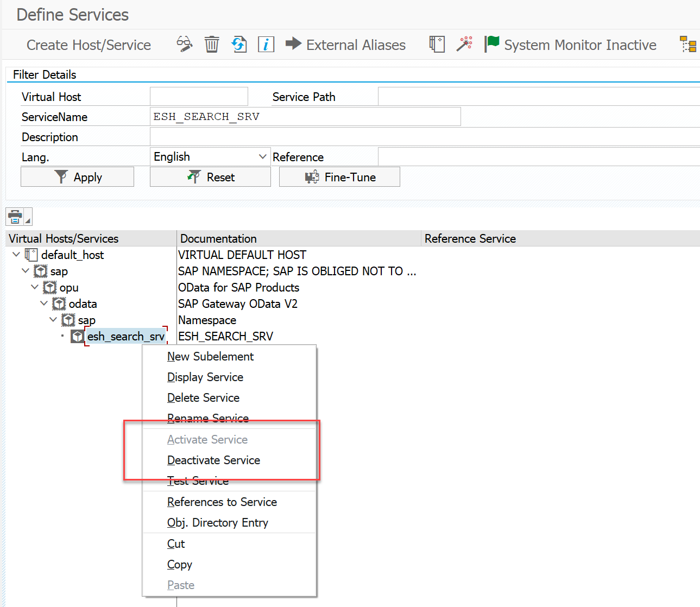This screenshot has width=700, height=607.
Task: Click the Reset filter button
Action: coord(210,177)
